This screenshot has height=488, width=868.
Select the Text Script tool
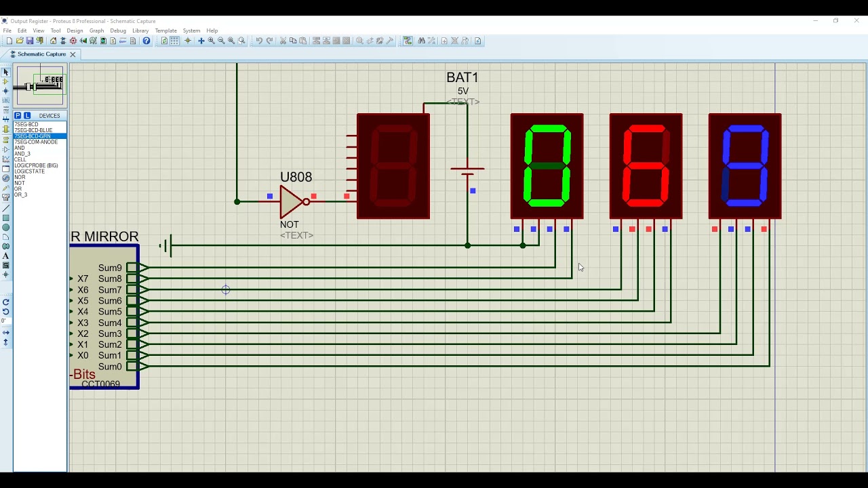point(5,110)
